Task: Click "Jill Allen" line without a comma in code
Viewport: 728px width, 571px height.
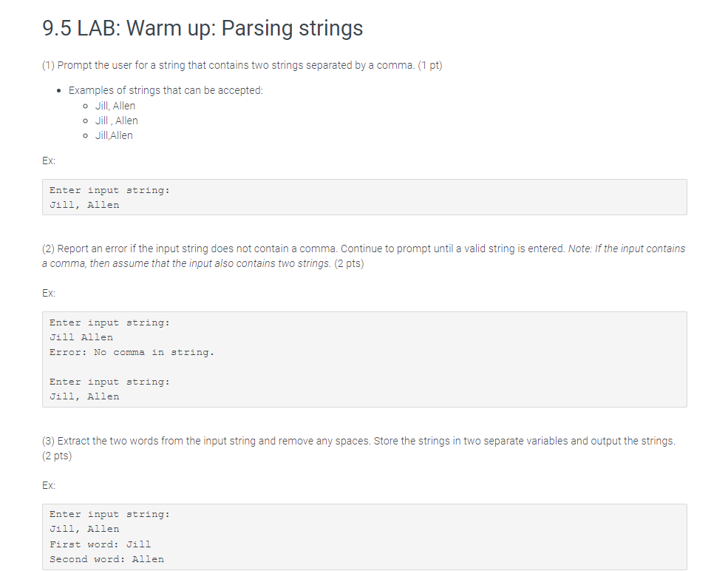Action: click(81, 337)
